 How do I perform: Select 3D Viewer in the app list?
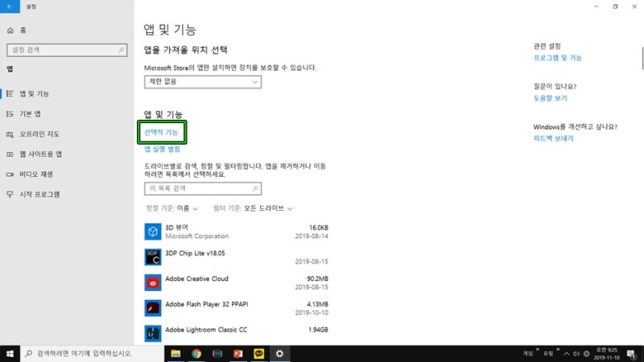pos(236,232)
